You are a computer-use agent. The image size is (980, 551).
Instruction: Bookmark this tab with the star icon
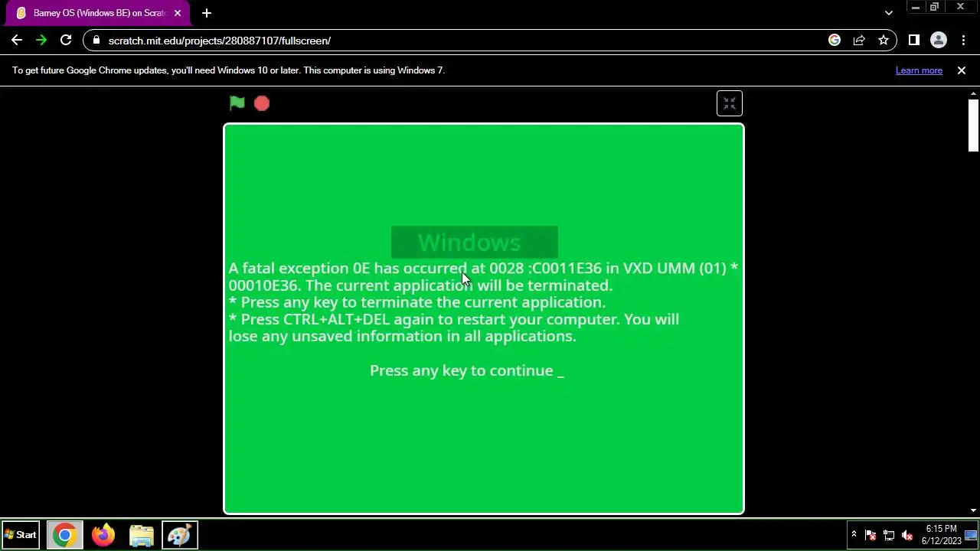tap(884, 41)
